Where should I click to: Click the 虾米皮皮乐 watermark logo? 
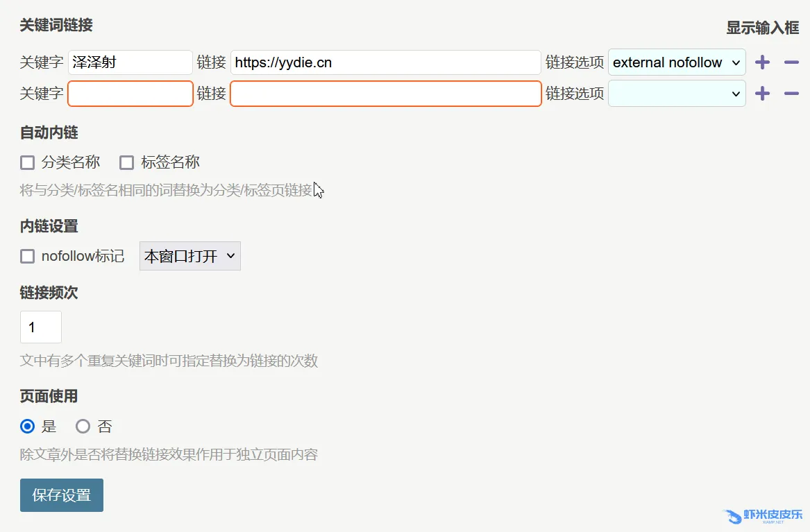pyautogui.click(x=762, y=515)
